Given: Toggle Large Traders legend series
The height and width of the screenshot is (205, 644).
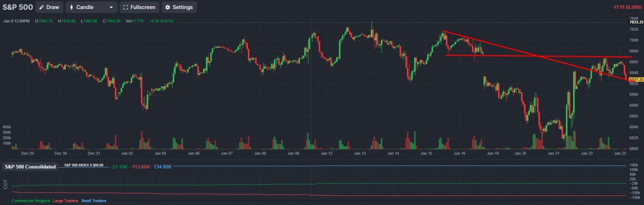Looking at the screenshot, I should click(65, 201).
